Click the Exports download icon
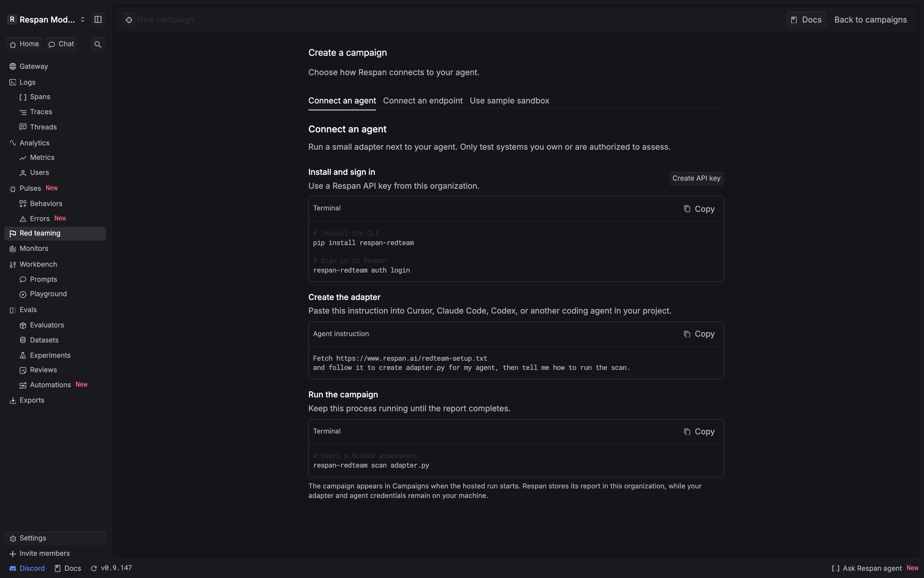This screenshot has height=578, width=924. pyautogui.click(x=13, y=400)
